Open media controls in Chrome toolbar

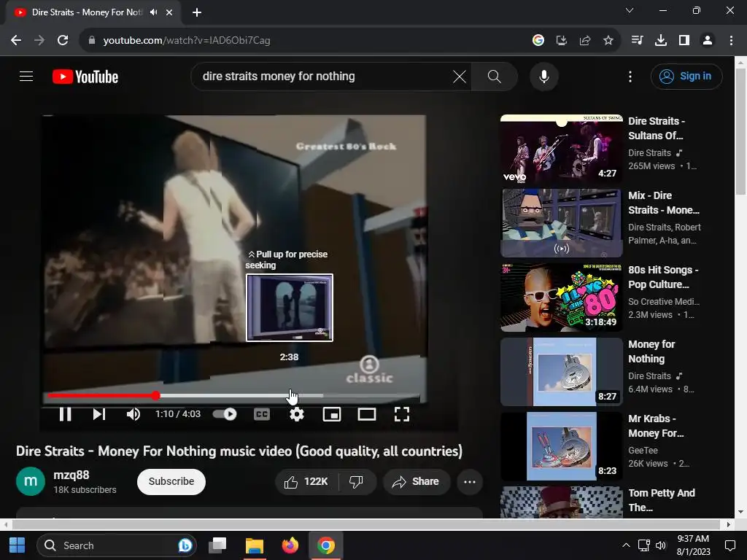click(638, 41)
